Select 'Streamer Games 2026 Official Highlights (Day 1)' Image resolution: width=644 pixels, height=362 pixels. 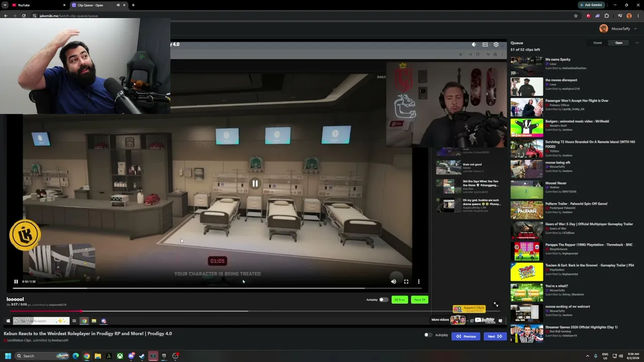click(x=581, y=327)
